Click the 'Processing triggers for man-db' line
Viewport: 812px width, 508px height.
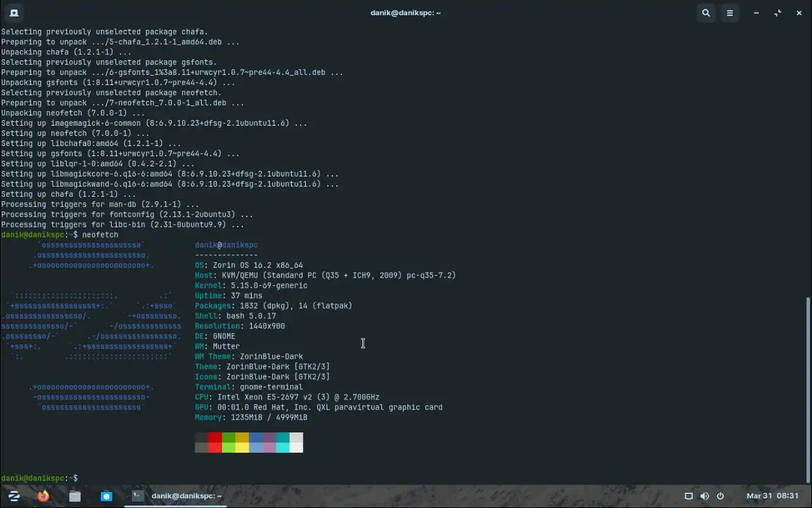click(100, 204)
